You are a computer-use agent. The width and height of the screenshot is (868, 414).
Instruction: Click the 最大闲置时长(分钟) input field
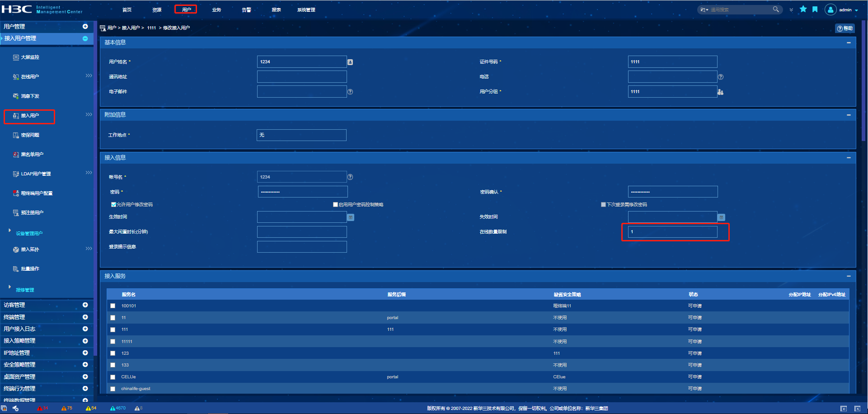(x=302, y=232)
